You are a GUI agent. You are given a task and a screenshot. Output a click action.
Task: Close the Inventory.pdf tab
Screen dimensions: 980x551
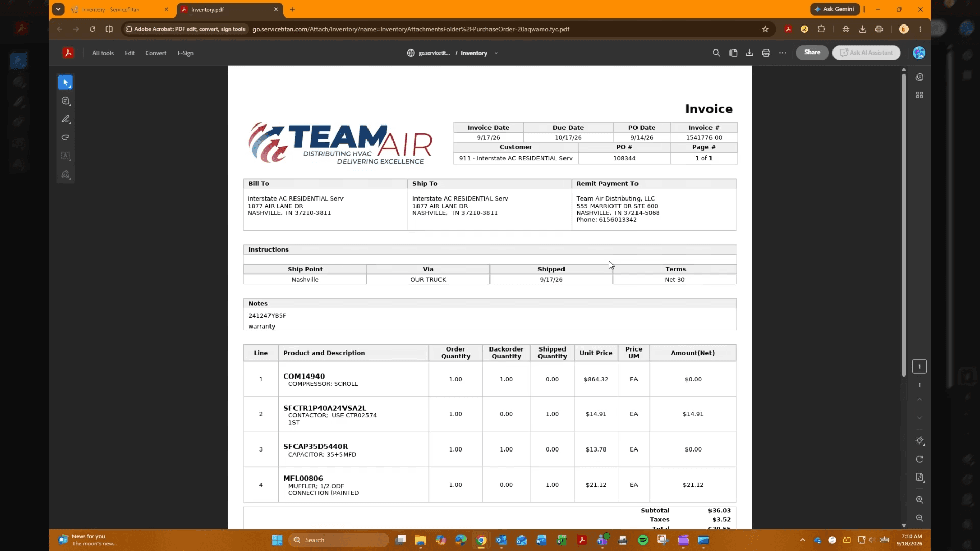(276, 9)
